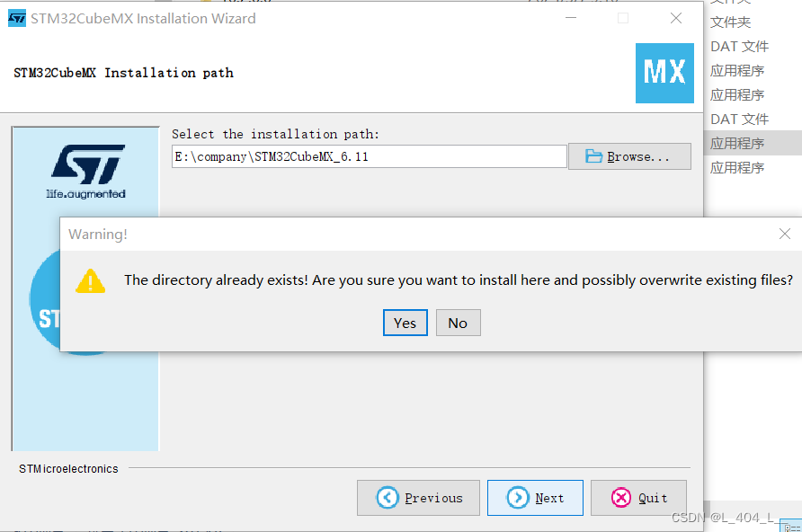Select the highlighted 应用程序 row in Explorer
The width and height of the screenshot is (802, 532).
(753, 143)
